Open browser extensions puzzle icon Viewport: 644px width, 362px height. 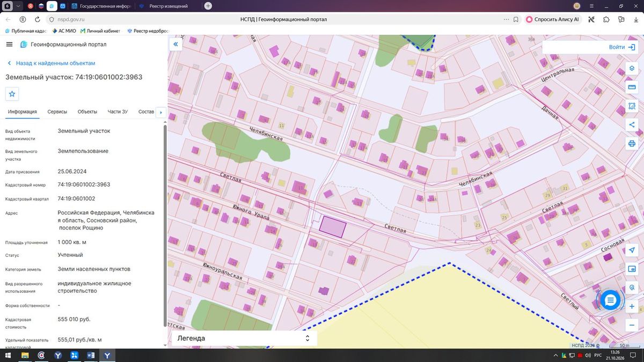coord(606,19)
